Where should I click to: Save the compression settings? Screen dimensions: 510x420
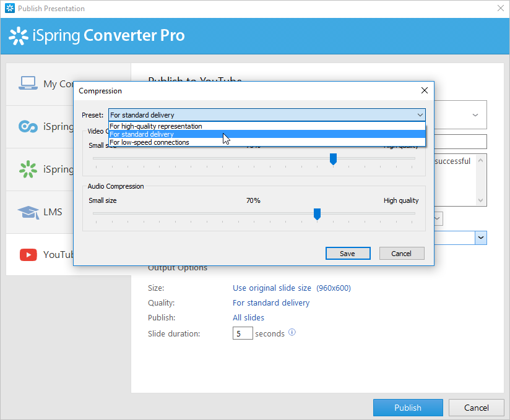pos(348,254)
